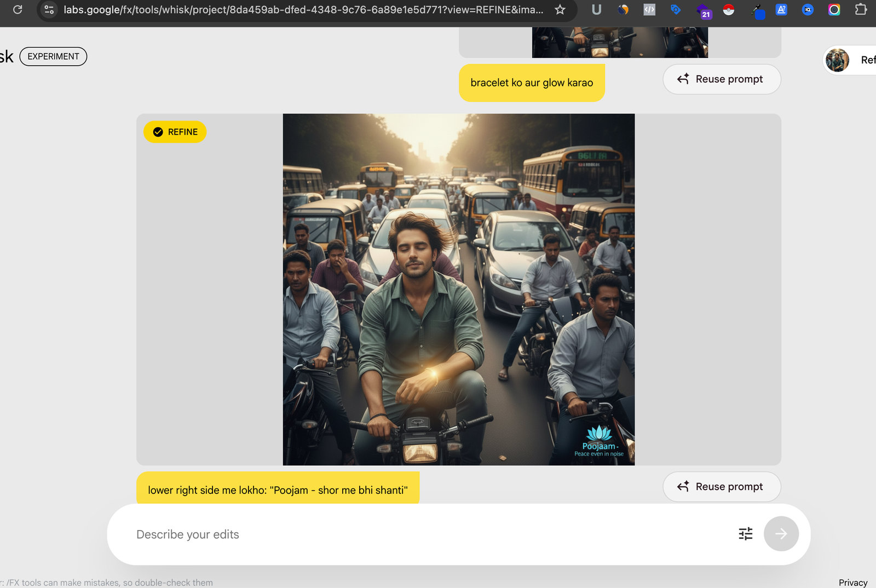Open site information icon in address bar
The width and height of the screenshot is (876, 588).
point(49,9)
